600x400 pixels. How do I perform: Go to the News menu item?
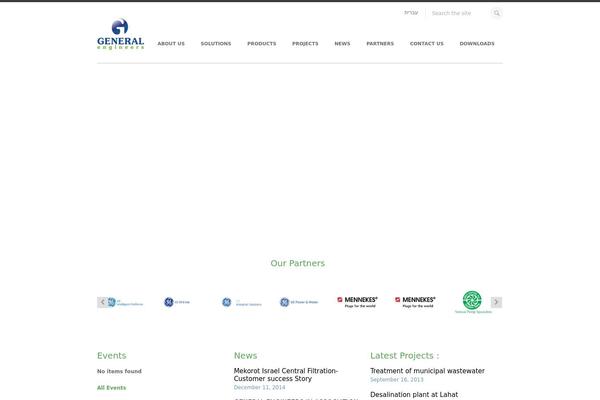pos(342,44)
